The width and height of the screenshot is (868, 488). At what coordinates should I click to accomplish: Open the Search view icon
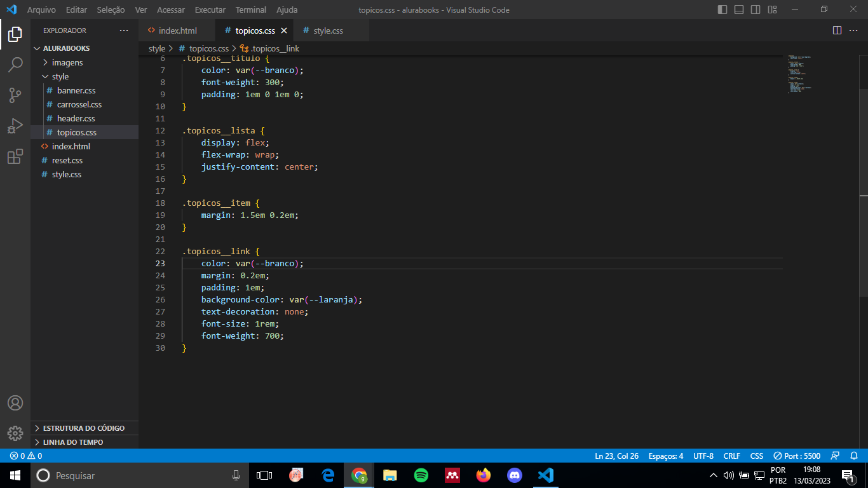[x=15, y=65]
